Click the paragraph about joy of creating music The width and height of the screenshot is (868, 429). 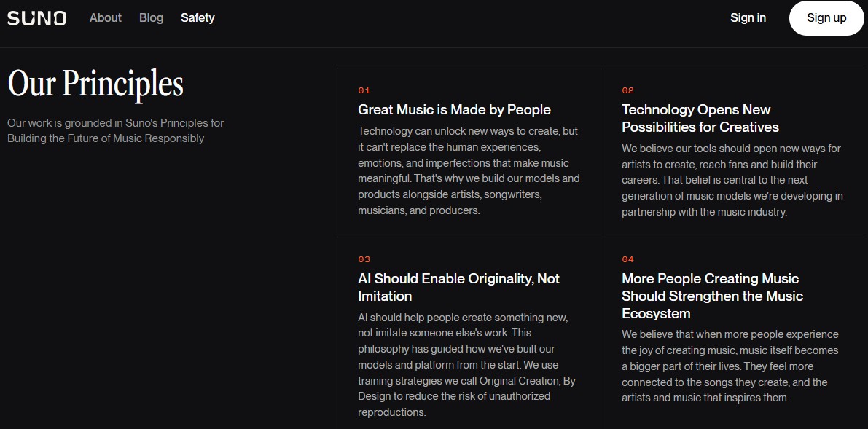pos(730,366)
